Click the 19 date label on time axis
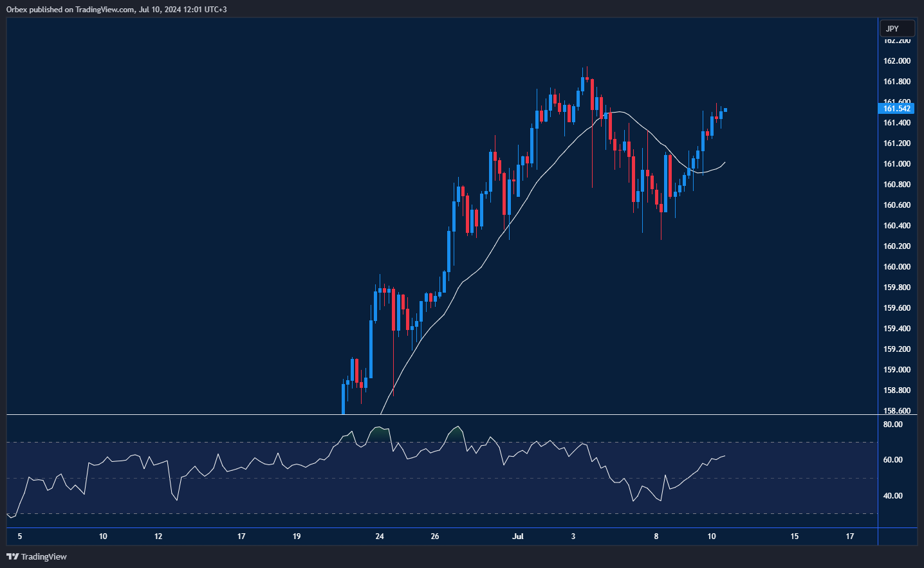Viewport: 924px width, 568px height. tap(297, 536)
